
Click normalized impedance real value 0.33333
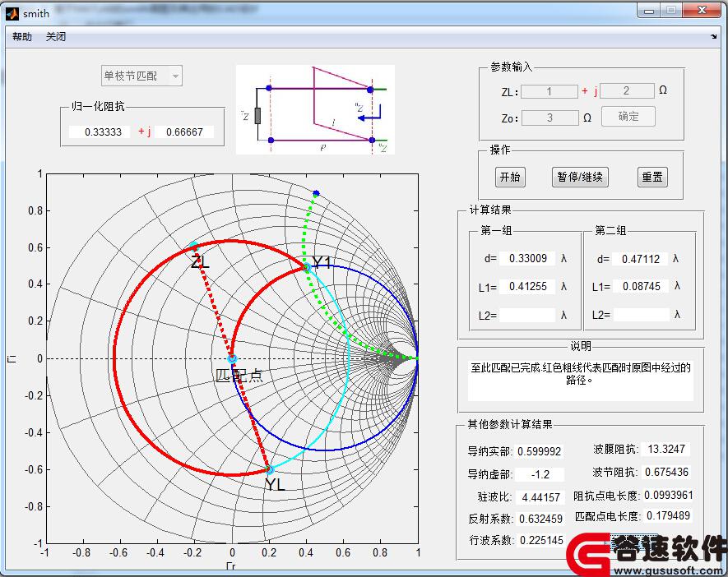[100, 132]
